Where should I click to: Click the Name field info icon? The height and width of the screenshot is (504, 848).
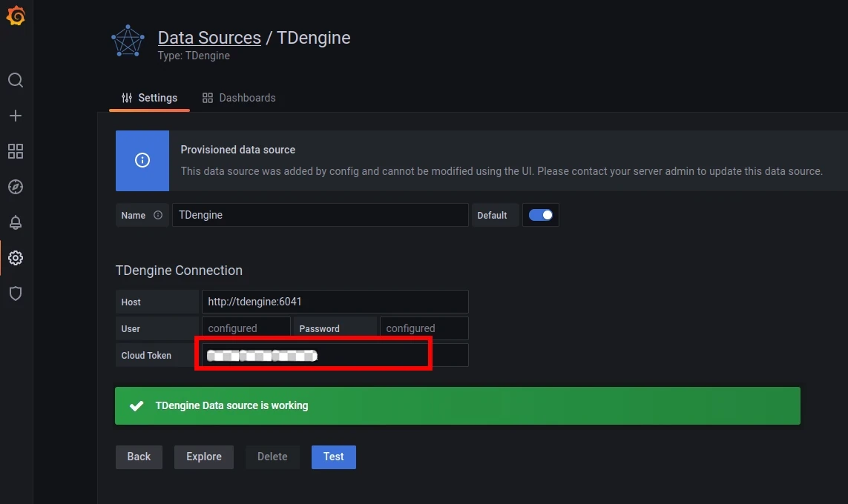click(x=158, y=215)
